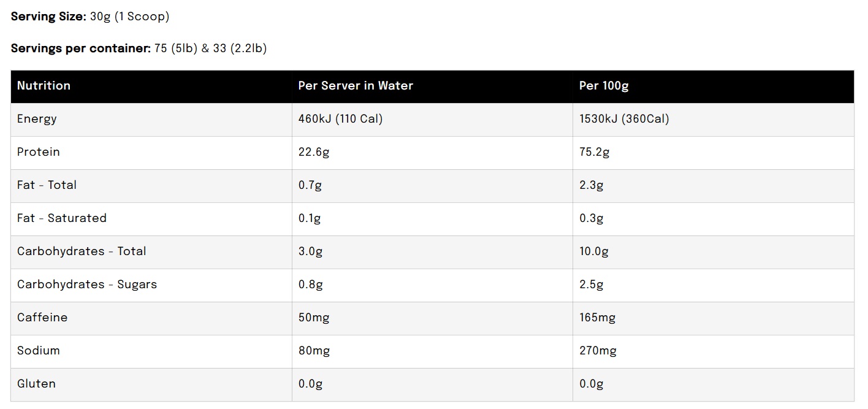Click the 270mg sodium value
The width and height of the screenshot is (868, 409).
pyautogui.click(x=598, y=351)
